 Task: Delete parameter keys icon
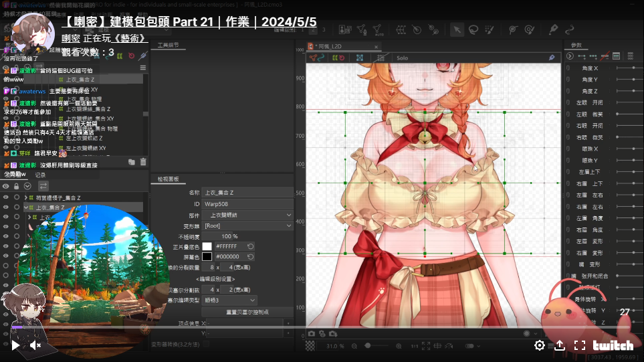(x=605, y=56)
